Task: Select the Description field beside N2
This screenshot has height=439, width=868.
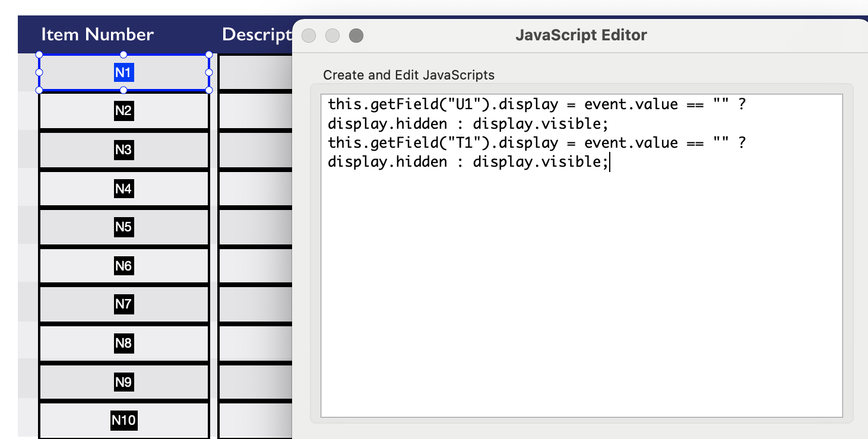Action: pyautogui.click(x=255, y=111)
